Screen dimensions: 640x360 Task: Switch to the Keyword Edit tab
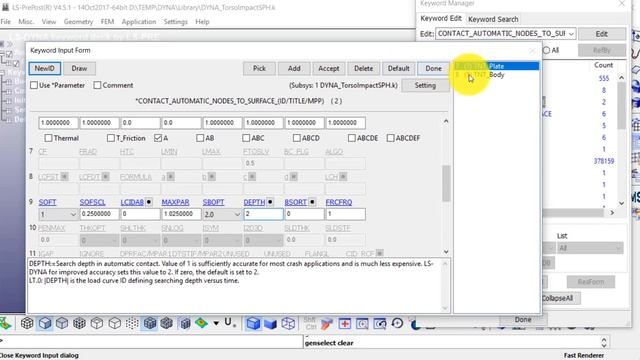441,18
